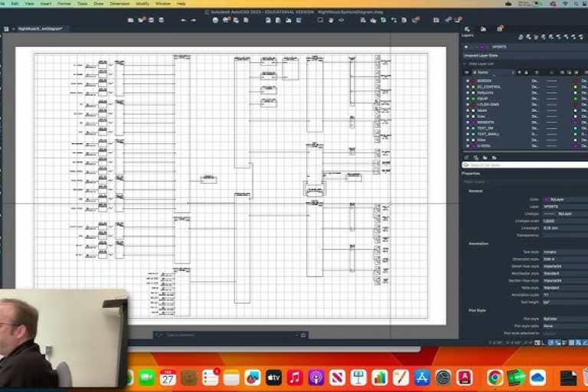Click the Redo arrow icon

pos(194,20)
